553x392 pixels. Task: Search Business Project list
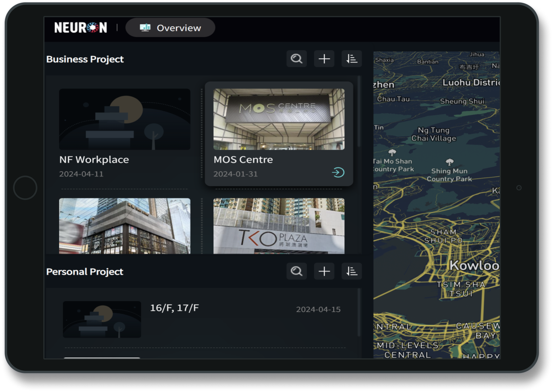click(x=297, y=59)
